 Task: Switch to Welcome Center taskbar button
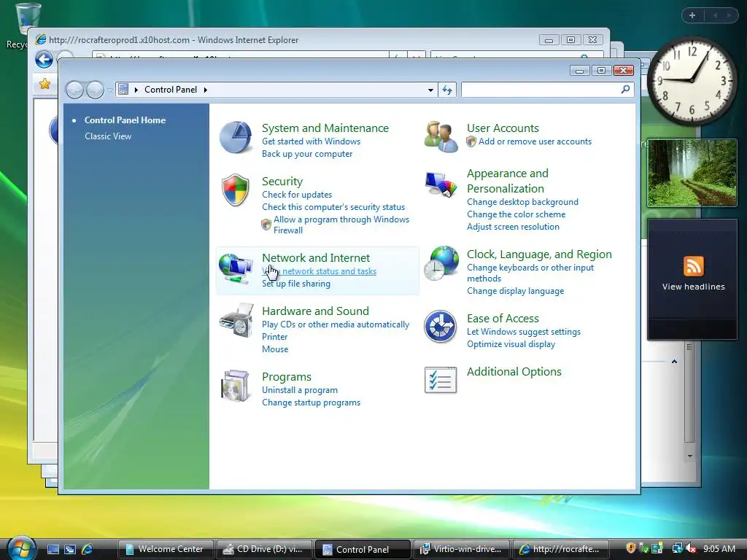click(x=166, y=549)
